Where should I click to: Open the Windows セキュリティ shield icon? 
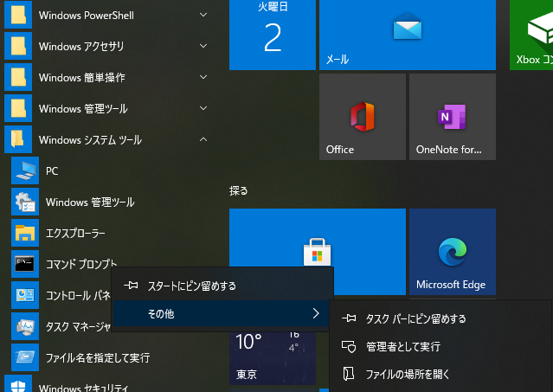coord(18,384)
